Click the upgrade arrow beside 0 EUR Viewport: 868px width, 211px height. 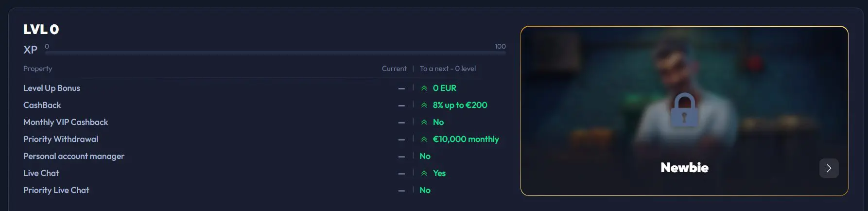424,88
